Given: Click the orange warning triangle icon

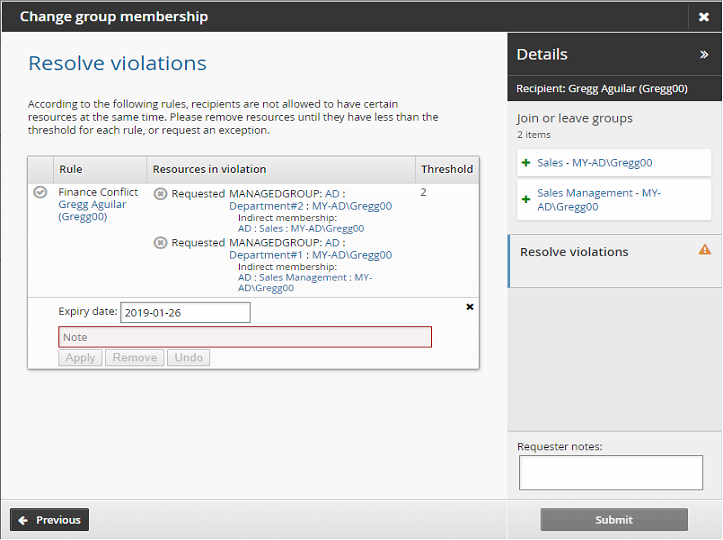Looking at the screenshot, I should coord(704,250).
